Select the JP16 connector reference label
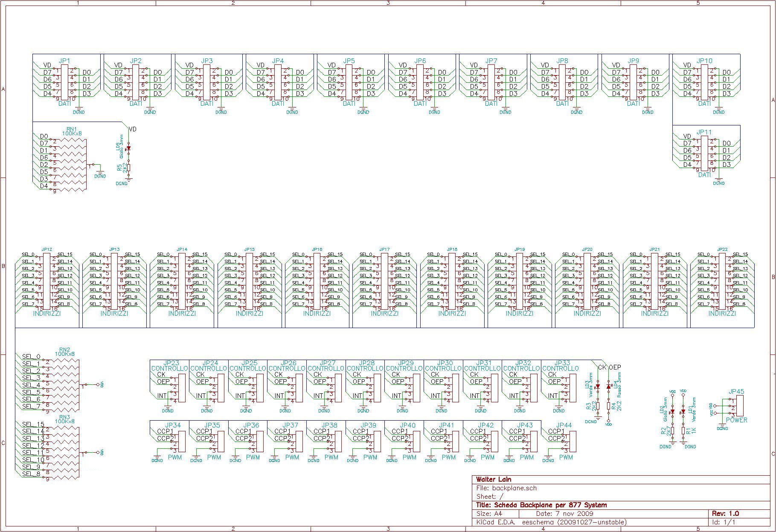The width and height of the screenshot is (776, 532). click(x=317, y=249)
